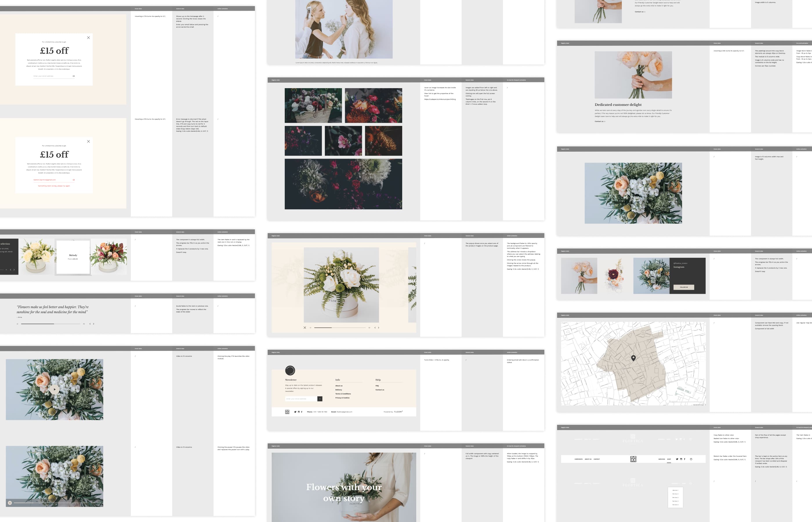812x522 pixels.
Task: Click Follow Us button on Instagram card
Action: pyautogui.click(x=684, y=287)
